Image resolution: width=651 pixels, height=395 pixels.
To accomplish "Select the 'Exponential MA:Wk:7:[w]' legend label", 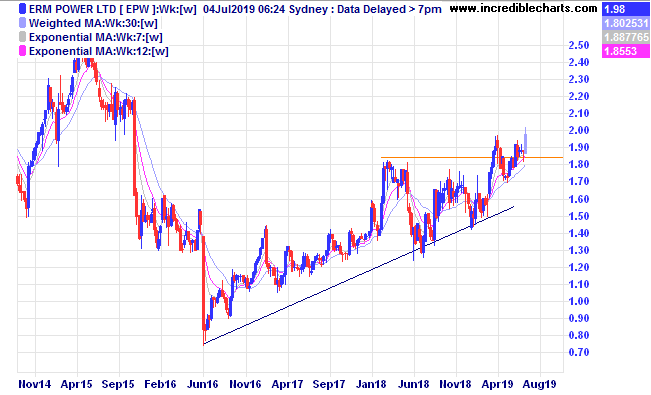I will (95, 37).
